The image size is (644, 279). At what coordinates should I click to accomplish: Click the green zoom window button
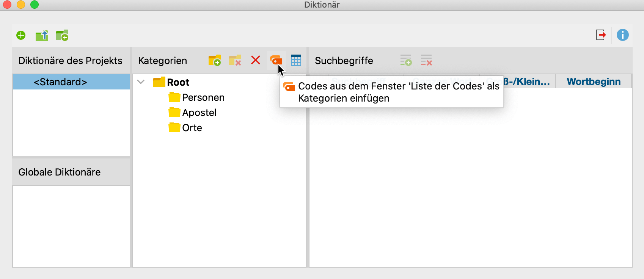(35, 5)
